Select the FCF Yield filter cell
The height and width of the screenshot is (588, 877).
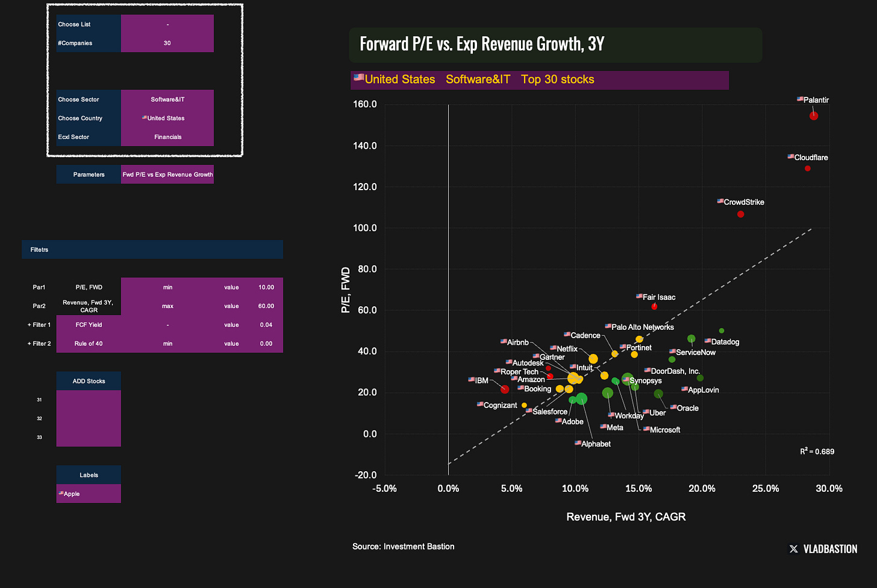pyautogui.click(x=89, y=324)
